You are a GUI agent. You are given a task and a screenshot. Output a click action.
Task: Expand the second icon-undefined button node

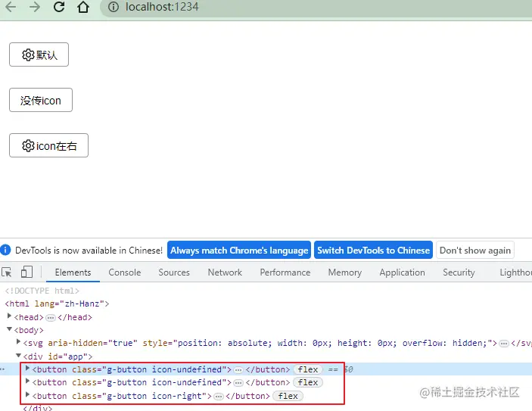[28, 381]
